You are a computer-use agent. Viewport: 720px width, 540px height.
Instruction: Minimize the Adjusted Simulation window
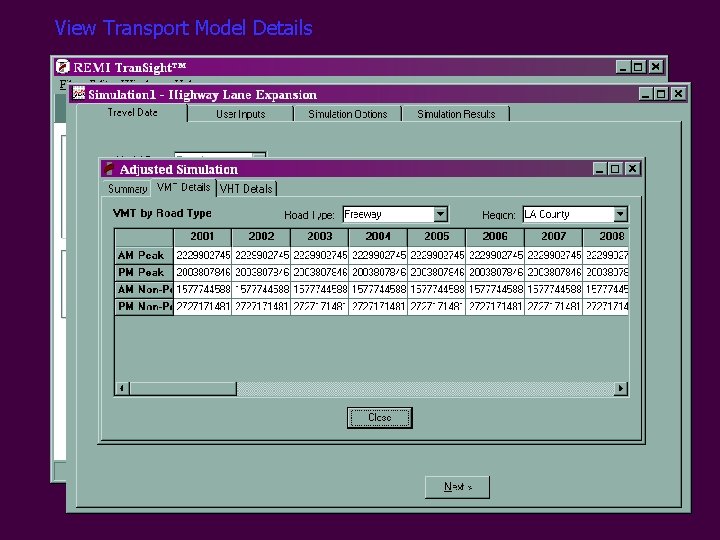(x=599, y=169)
